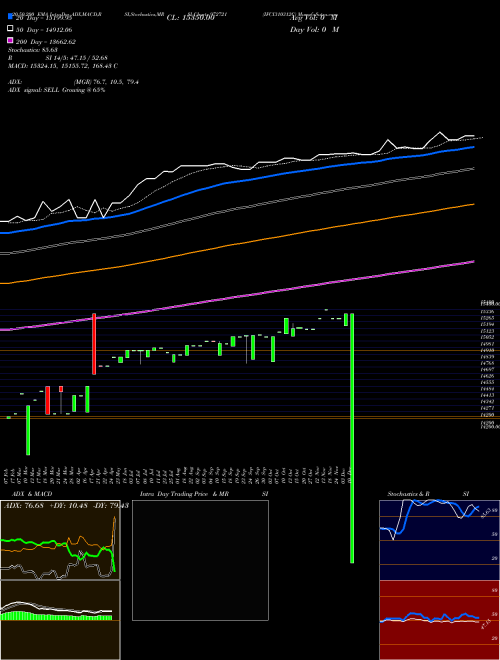
Task: Open the blue Stochastics chart panel
Action: [x=439, y=540]
